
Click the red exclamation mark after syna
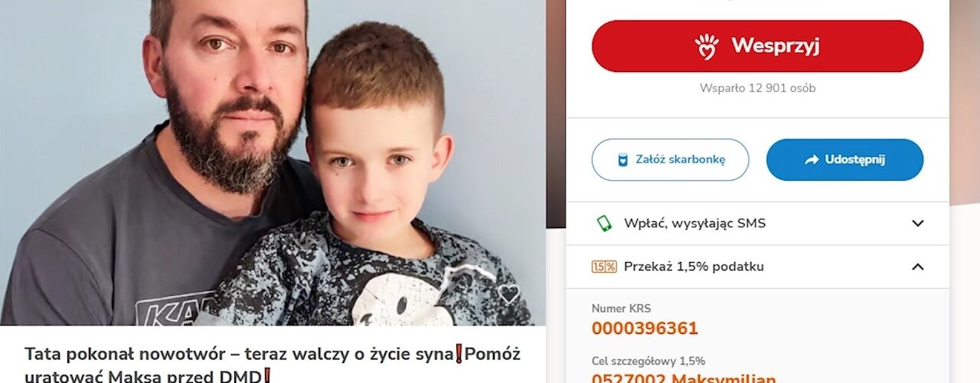(459, 354)
